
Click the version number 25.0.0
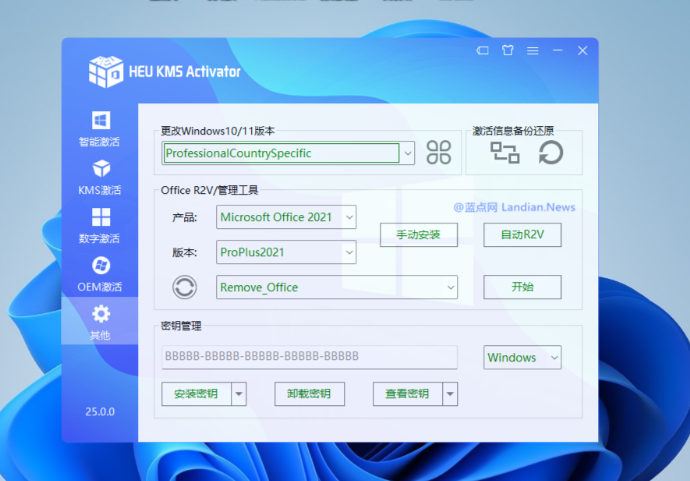coord(100,412)
